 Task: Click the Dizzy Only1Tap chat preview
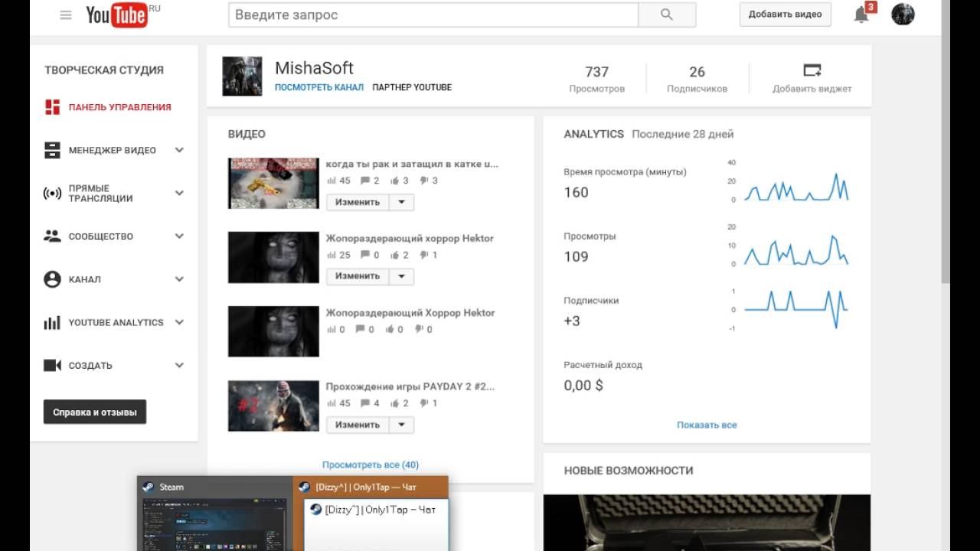371,514
